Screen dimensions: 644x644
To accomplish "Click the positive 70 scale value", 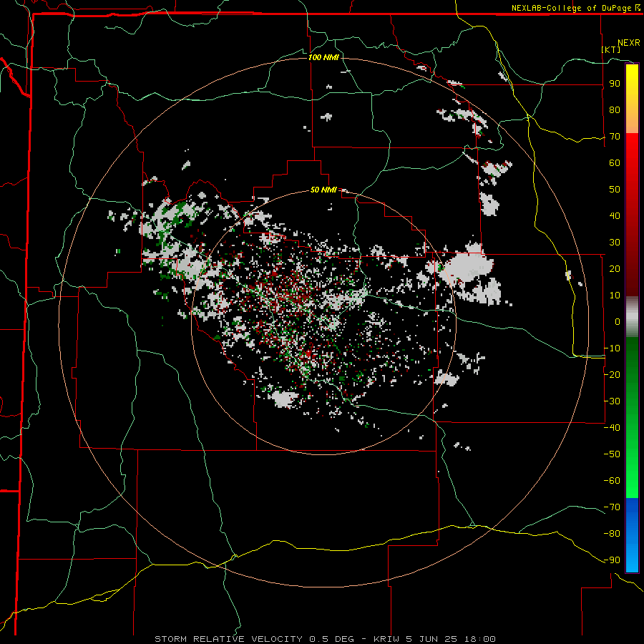I will [615, 137].
